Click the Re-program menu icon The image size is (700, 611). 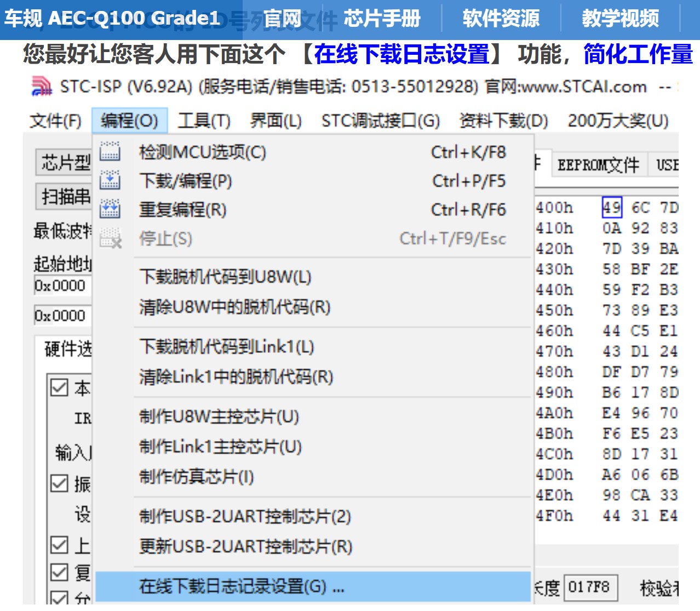tap(110, 209)
